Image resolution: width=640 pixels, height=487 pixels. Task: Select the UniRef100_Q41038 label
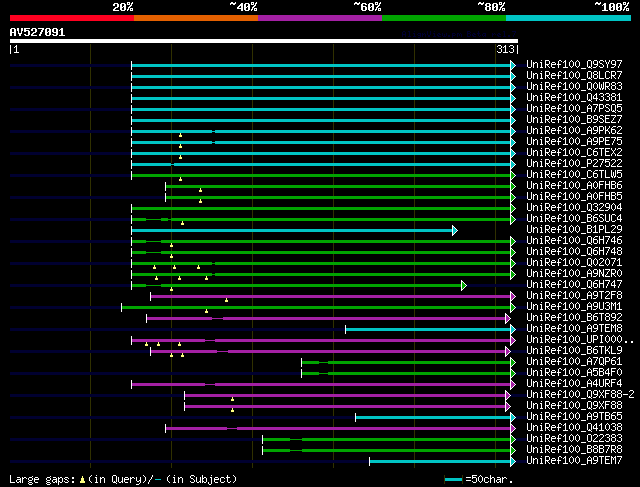[574, 428]
